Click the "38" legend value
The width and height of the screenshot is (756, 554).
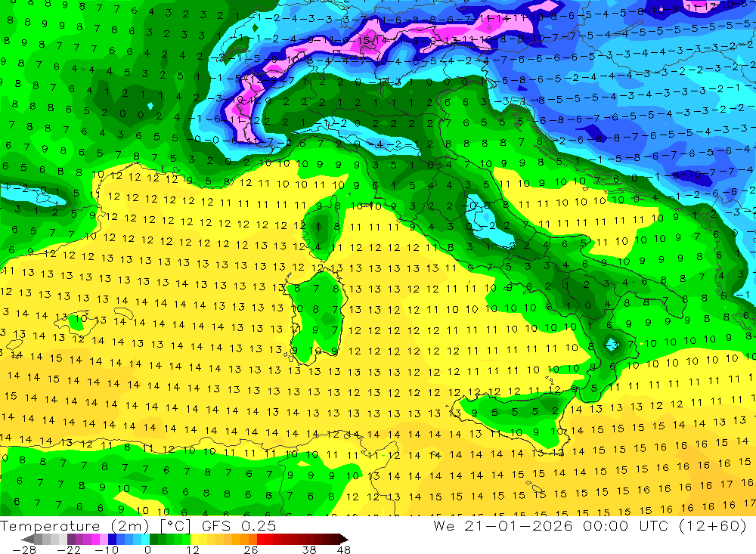[309, 549]
